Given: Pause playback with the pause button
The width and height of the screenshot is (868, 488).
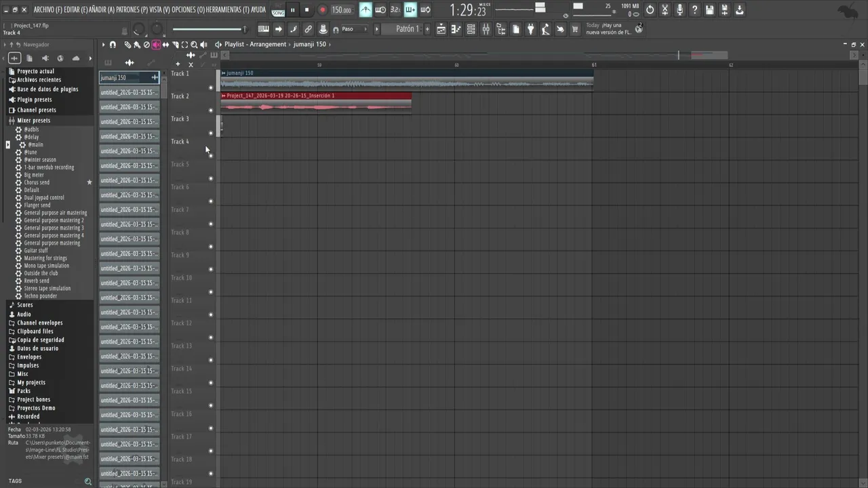Looking at the screenshot, I should (x=292, y=10).
